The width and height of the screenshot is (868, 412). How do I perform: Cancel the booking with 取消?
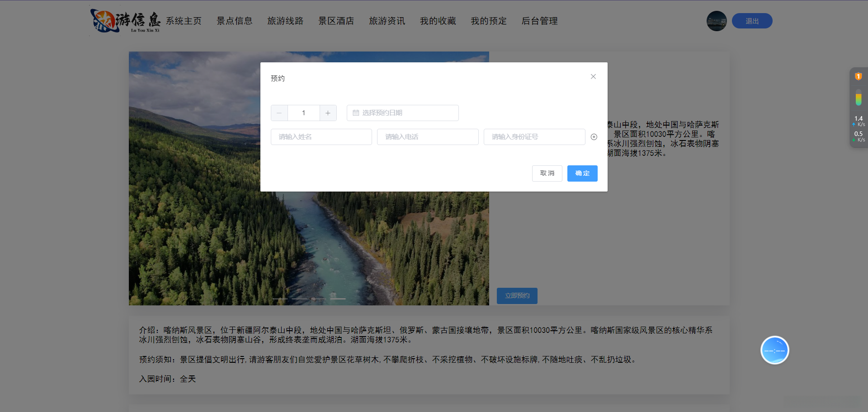[x=547, y=173]
